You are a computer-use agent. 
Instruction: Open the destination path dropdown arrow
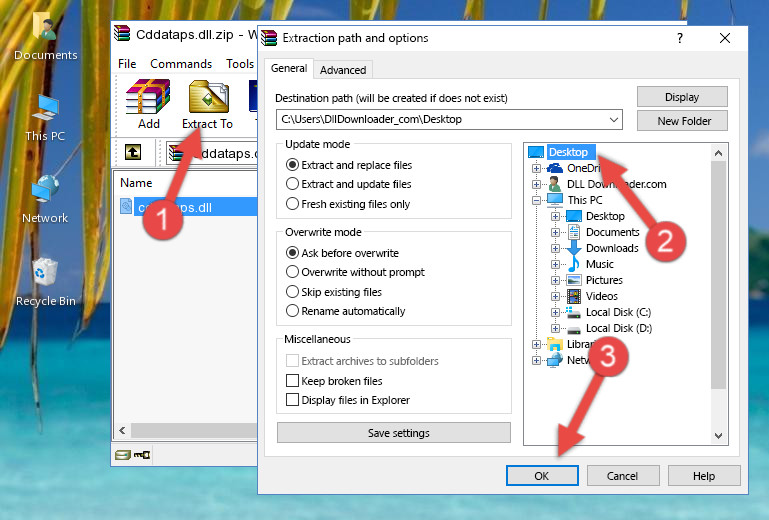[614, 120]
